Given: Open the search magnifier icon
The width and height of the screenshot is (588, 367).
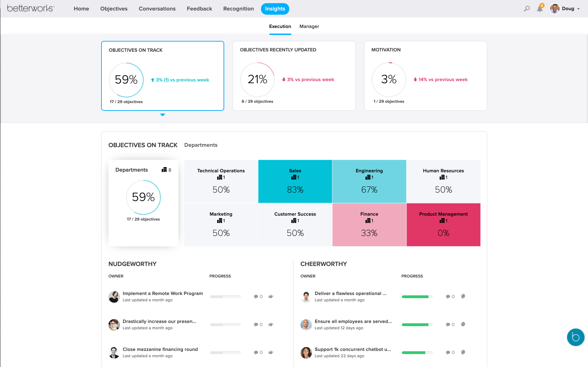Looking at the screenshot, I should 526,9.
